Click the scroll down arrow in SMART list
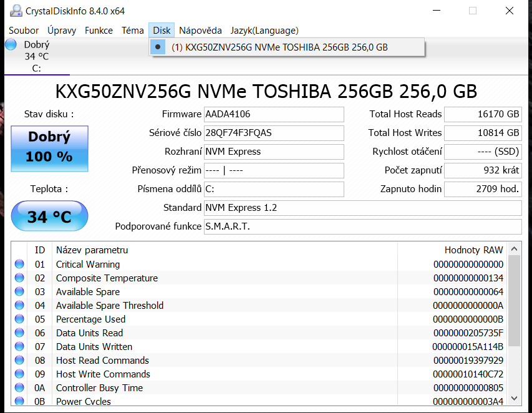Image resolution: width=532 pixels, height=413 pixels. point(514,399)
